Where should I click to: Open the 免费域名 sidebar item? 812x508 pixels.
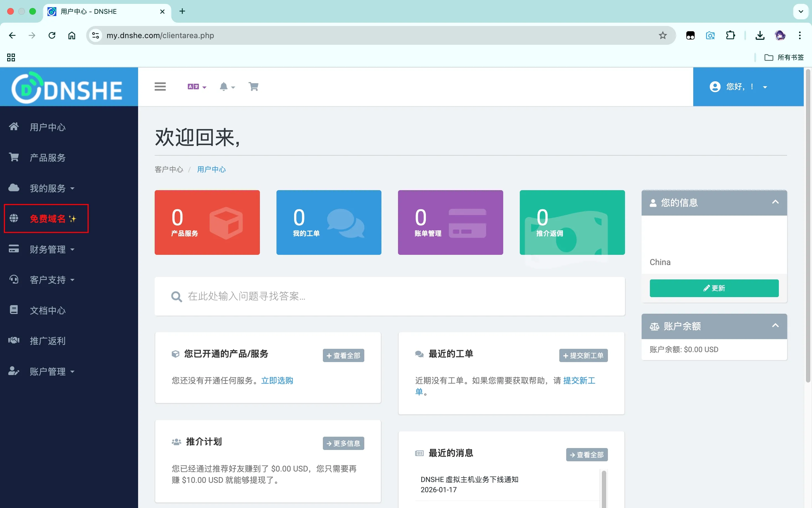(48, 219)
